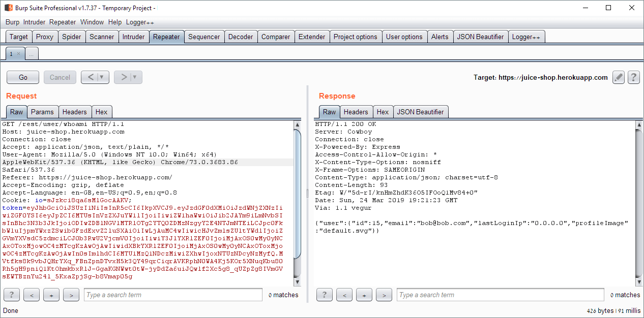
Task: Select response Hex view tab
Action: pos(383,112)
